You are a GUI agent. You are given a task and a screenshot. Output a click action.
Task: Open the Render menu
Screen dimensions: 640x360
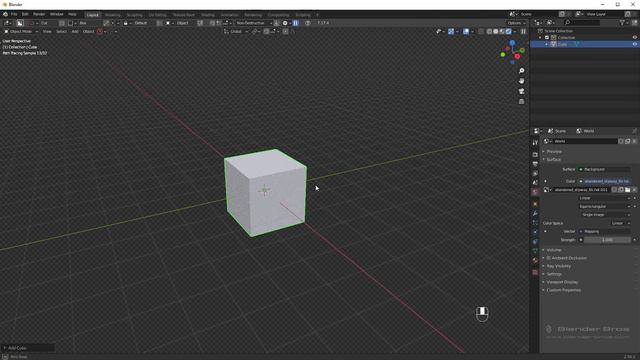(39, 14)
